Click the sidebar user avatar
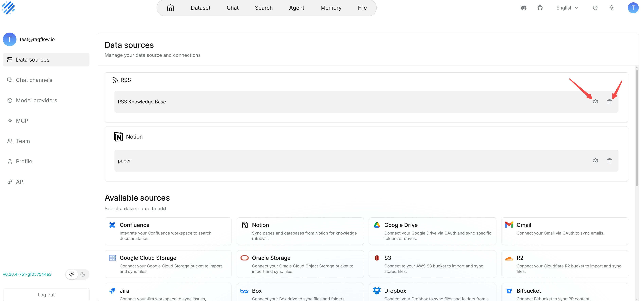Viewport: 644px width, 301px height. [x=10, y=39]
